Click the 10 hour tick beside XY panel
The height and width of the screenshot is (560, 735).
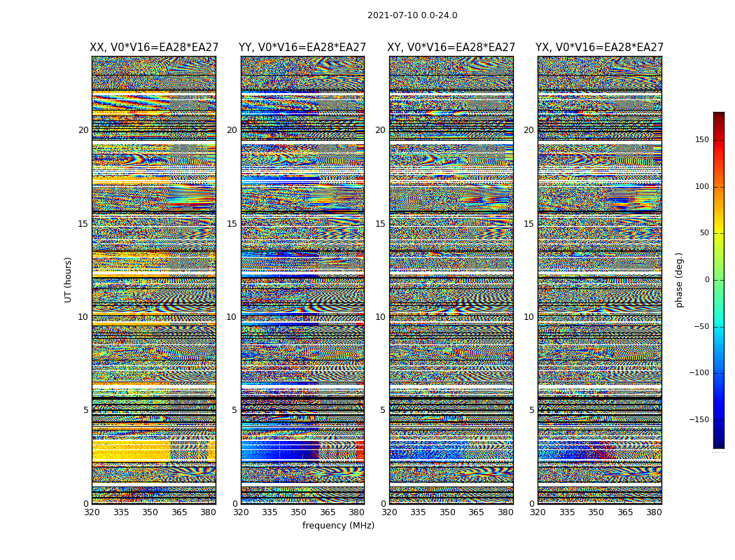point(381,317)
